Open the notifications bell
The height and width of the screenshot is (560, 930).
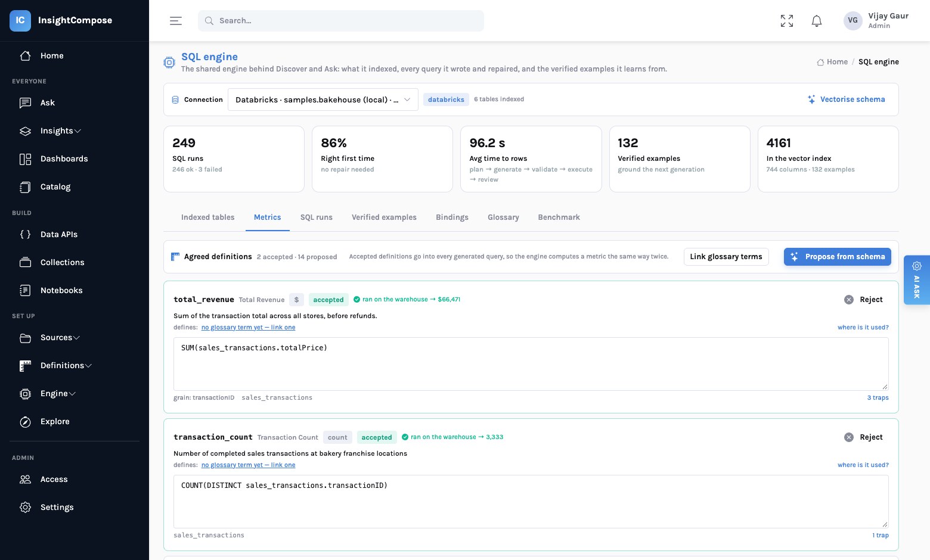(817, 21)
